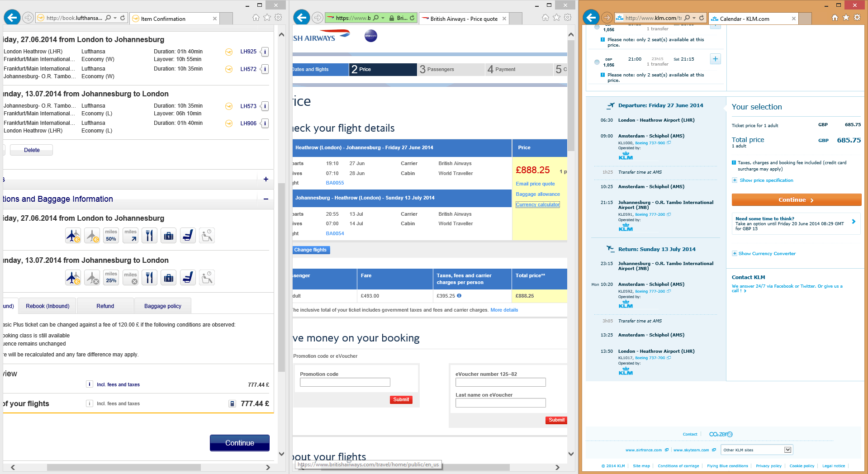Viewport: 868px width, 474px height.
Task: Click the home icon in KLM browser window
Action: [x=835, y=18]
